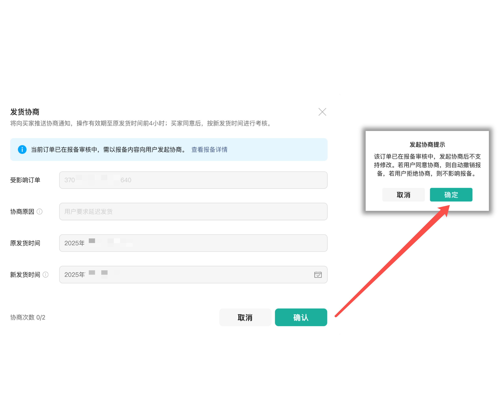Click the 受影响订单 order number field
The width and height of the screenshot is (504, 420).
tap(193, 180)
